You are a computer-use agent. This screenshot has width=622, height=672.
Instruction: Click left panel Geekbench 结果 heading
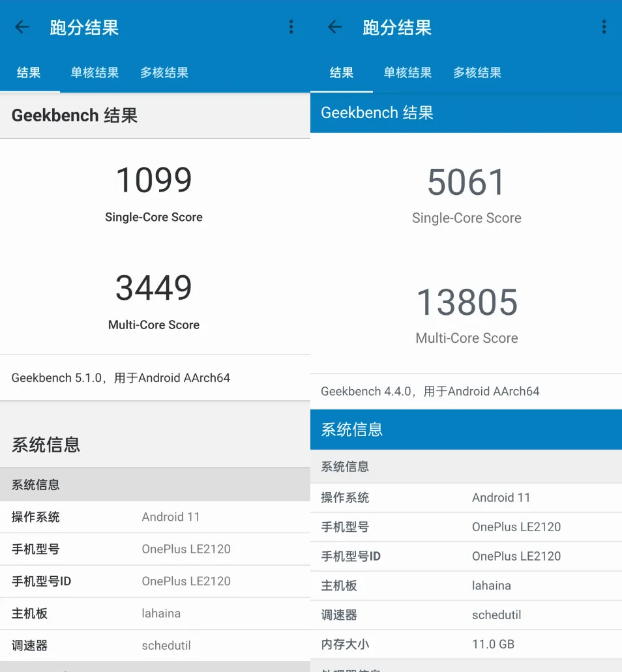coord(74,115)
